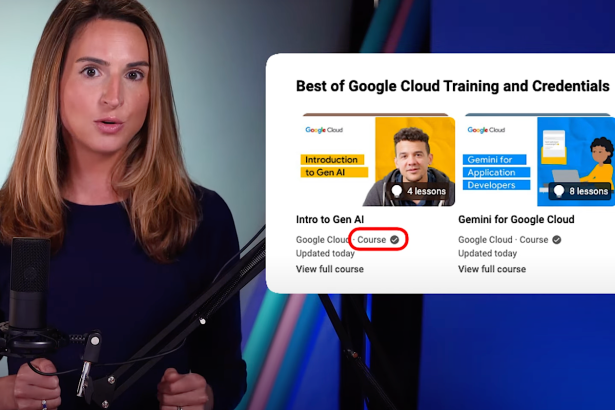Viewport: 615px width, 410px height.
Task: Click the verified checkmark beside Gemini for Google Cloud's Course
Action: pos(557,240)
